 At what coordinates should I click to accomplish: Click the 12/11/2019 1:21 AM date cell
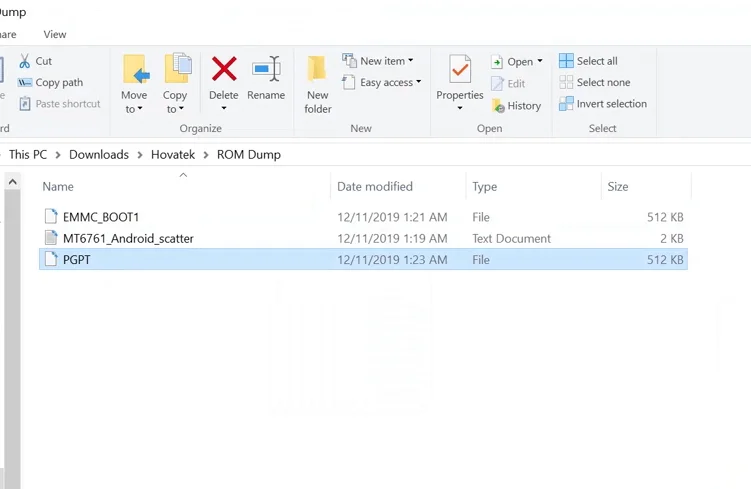pyautogui.click(x=392, y=217)
